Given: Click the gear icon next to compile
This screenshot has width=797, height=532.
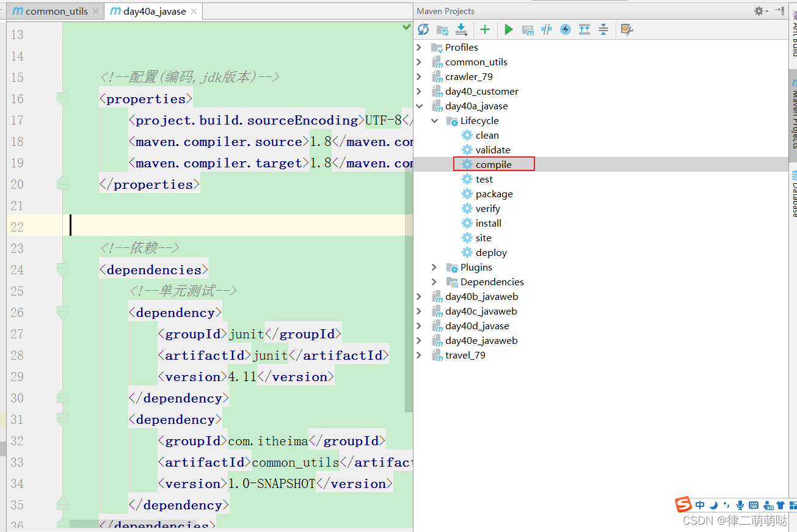Looking at the screenshot, I should click(x=467, y=164).
